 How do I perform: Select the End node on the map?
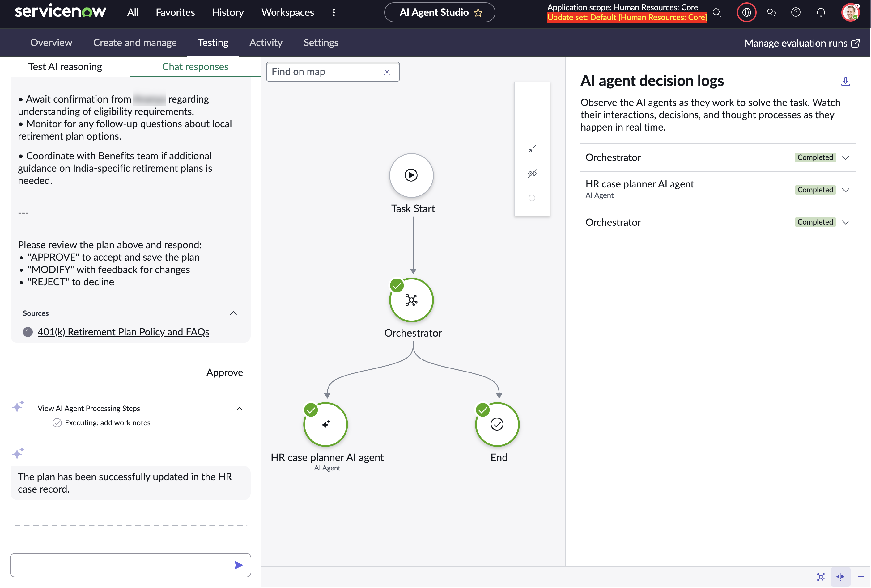click(497, 424)
